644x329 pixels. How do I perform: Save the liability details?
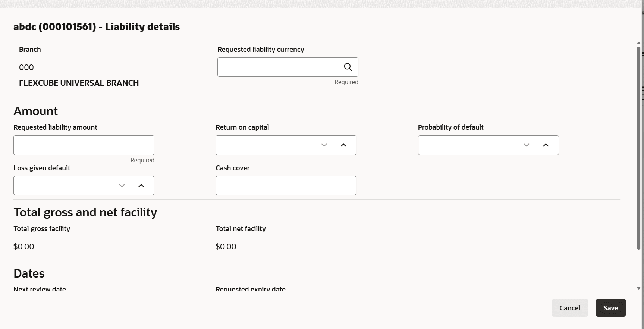click(x=610, y=308)
